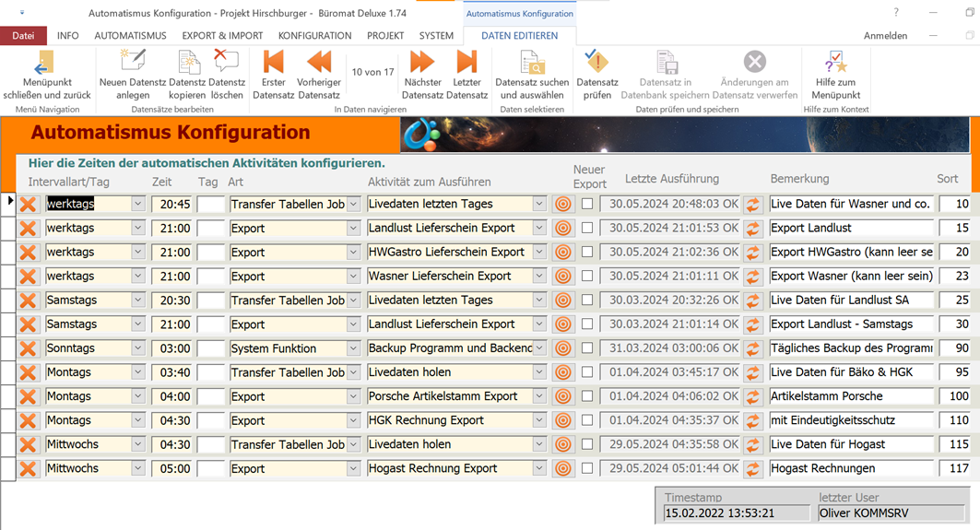Enable Neuer Export for Porsche Artikelstamm Export
This screenshot has height=530, width=980.
[587, 396]
